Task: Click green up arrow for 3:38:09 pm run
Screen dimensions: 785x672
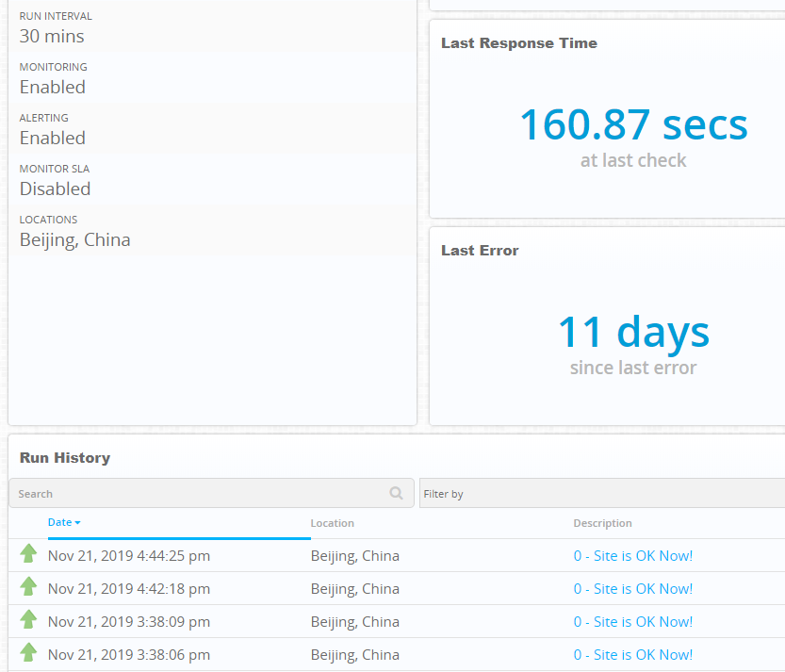Action: tap(28, 620)
